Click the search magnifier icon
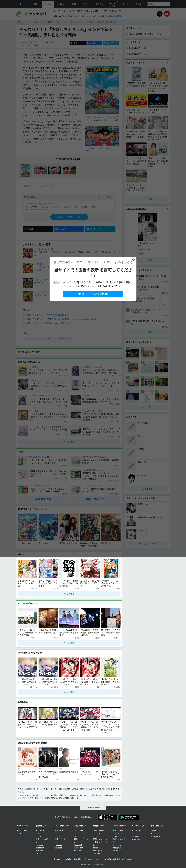This screenshot has width=186, height=868. [x=148, y=4]
